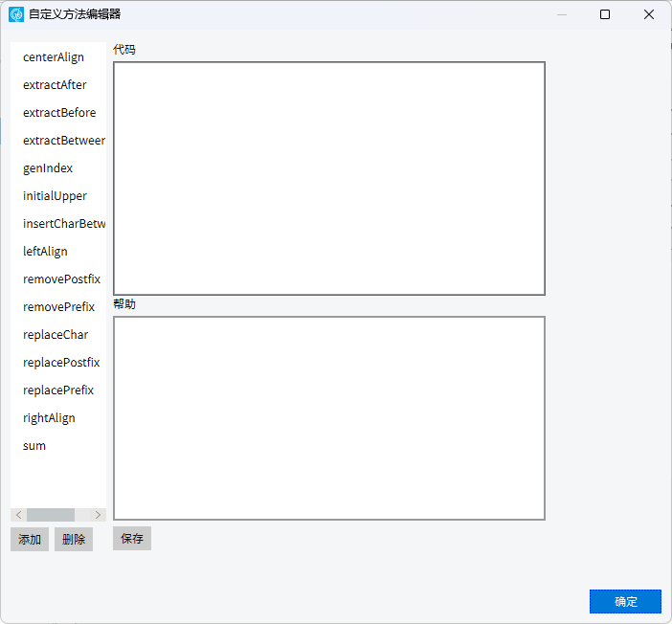
Task: Click the list's left scroll arrow
Action: coord(18,515)
